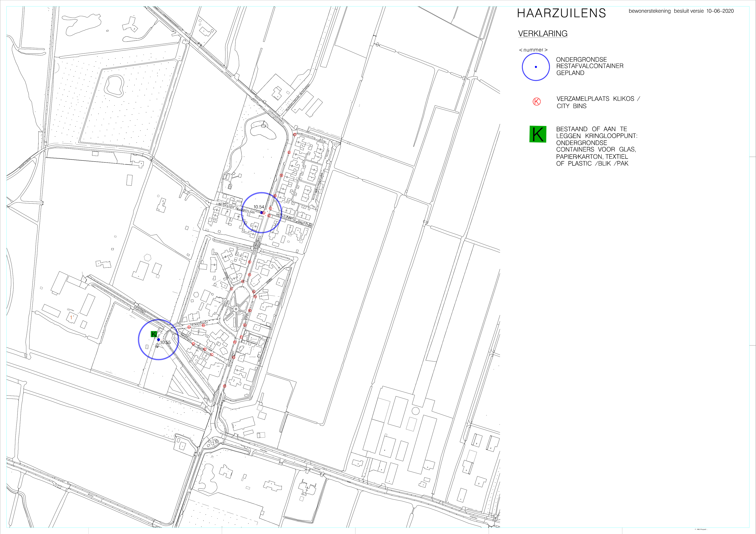
Task: Click the blue container dot beside 10.55
Action: pos(158,339)
